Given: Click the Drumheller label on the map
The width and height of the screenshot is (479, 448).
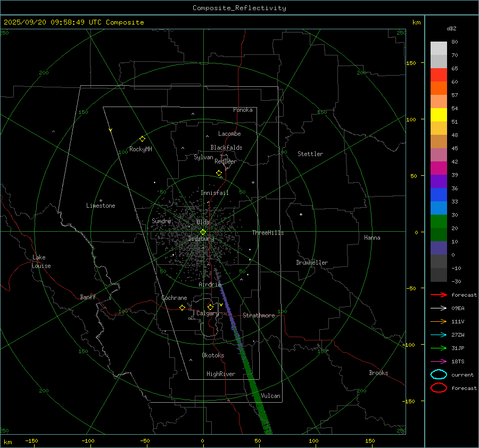Looking at the screenshot, I should point(312,263).
